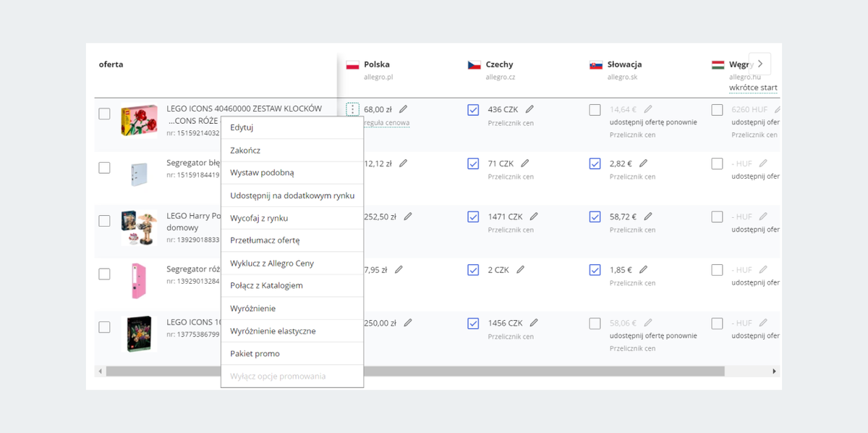Edit the 436 CZK price
868x433 pixels.
[x=529, y=109]
